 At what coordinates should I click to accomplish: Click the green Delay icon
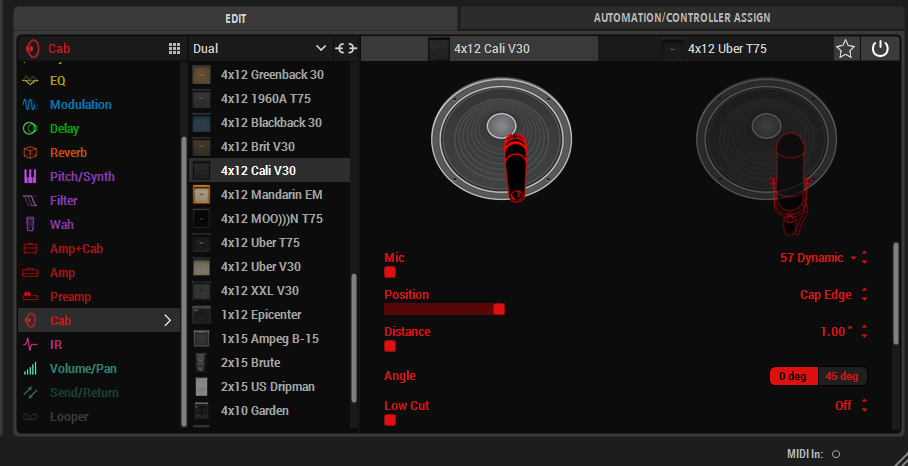point(30,129)
